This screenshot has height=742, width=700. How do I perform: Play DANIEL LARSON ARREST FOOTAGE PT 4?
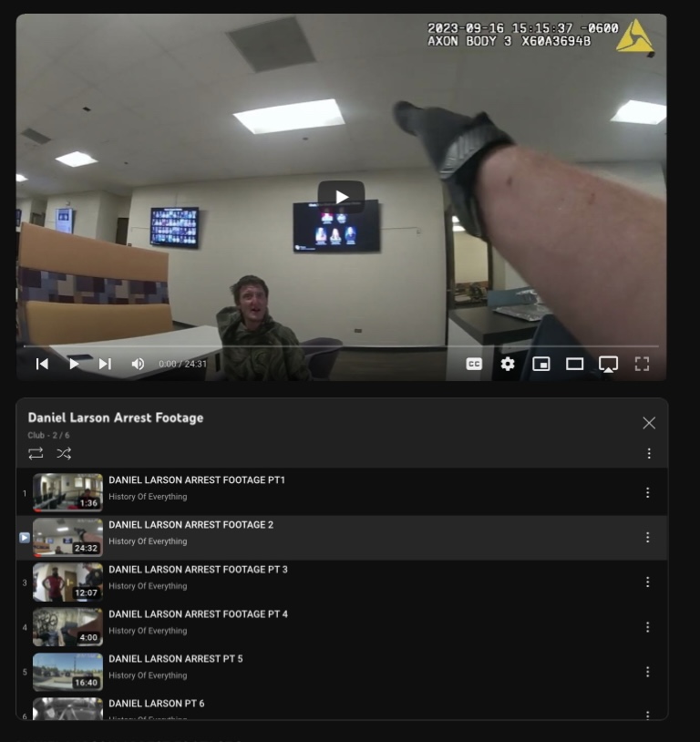(x=199, y=614)
